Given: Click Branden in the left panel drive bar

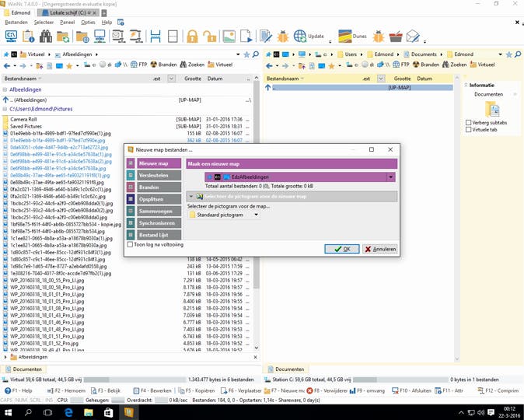Looking at the screenshot, I should point(163,65).
